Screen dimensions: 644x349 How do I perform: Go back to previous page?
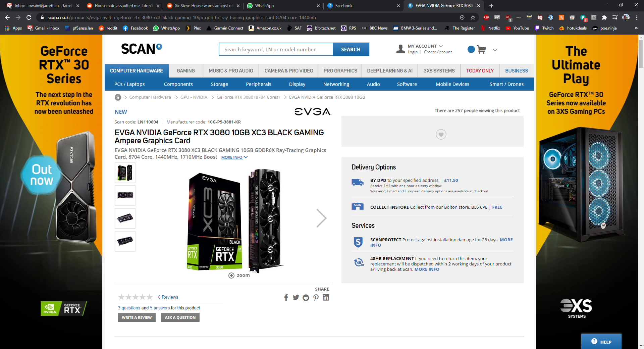click(x=7, y=17)
